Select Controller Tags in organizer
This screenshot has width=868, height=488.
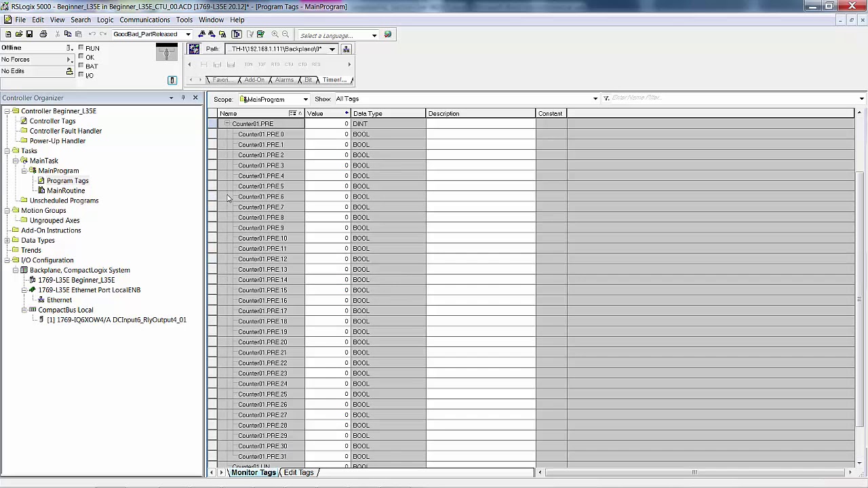(52, 121)
